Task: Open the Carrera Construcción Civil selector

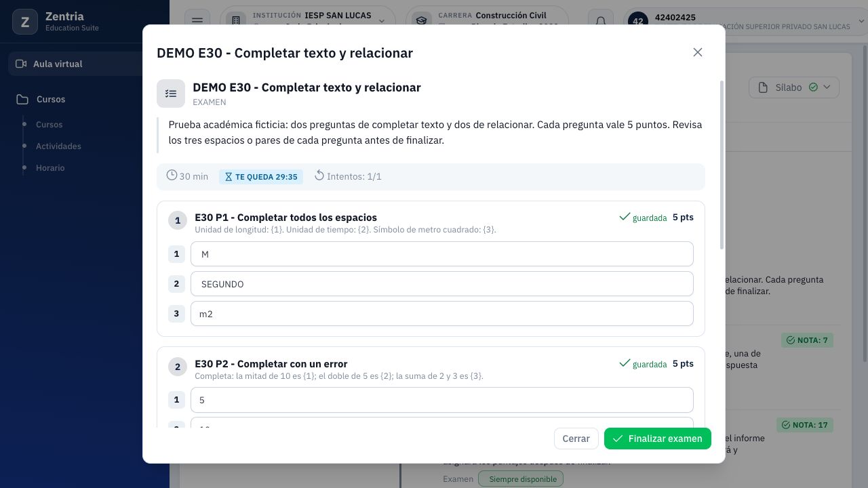Action: [x=487, y=20]
